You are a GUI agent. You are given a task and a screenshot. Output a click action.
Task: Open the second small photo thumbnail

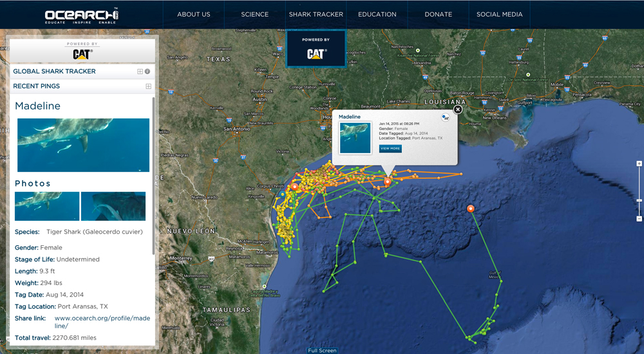(x=113, y=206)
